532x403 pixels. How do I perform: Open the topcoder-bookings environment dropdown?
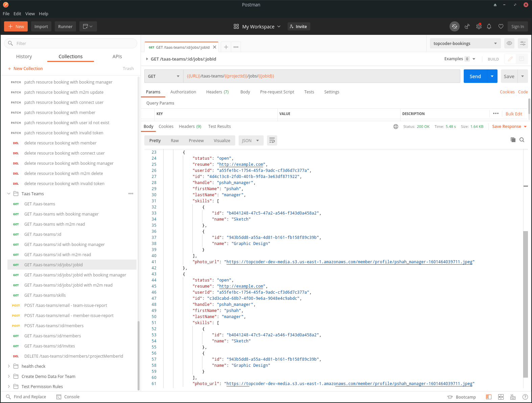click(x=465, y=43)
